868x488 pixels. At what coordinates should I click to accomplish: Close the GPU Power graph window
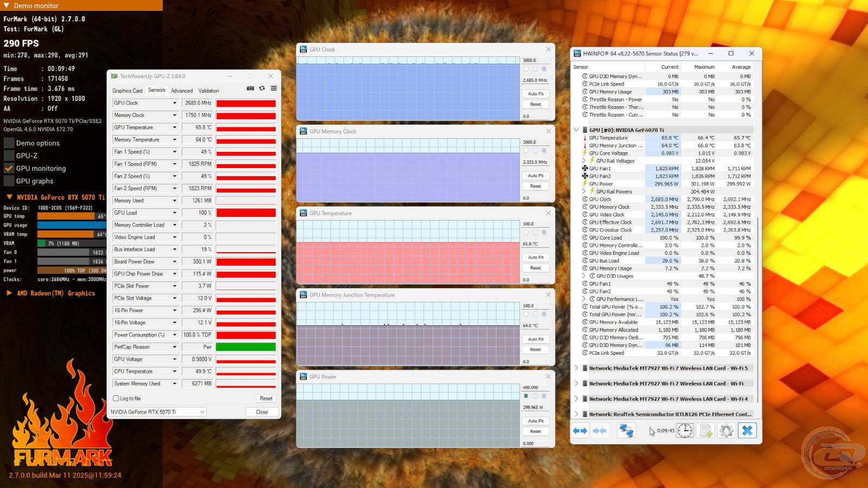click(548, 376)
